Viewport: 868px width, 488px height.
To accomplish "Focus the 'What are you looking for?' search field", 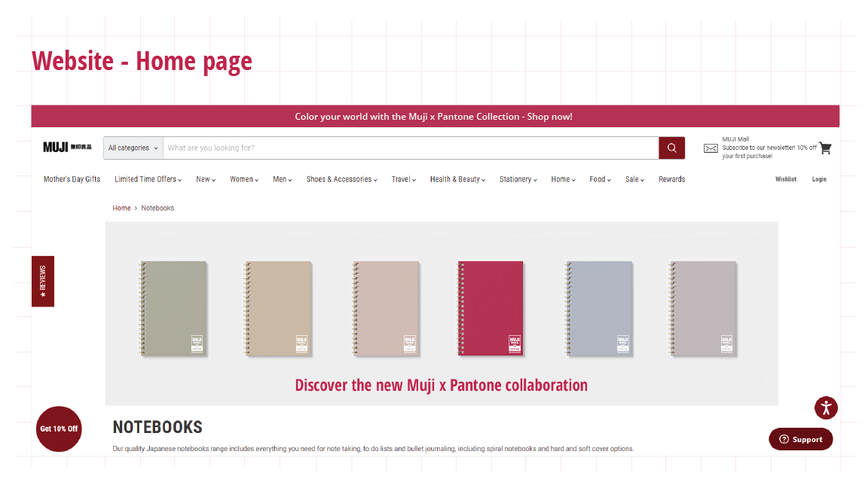I will (x=411, y=148).
